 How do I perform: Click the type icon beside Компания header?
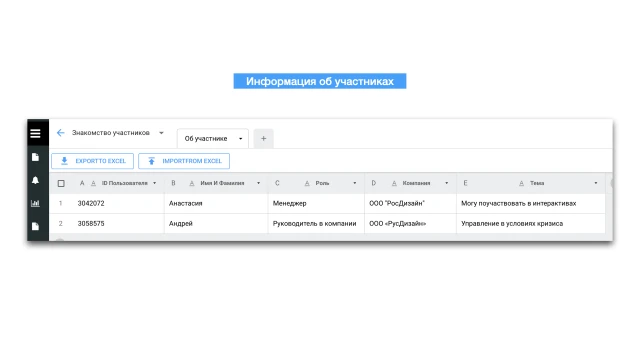click(x=394, y=183)
